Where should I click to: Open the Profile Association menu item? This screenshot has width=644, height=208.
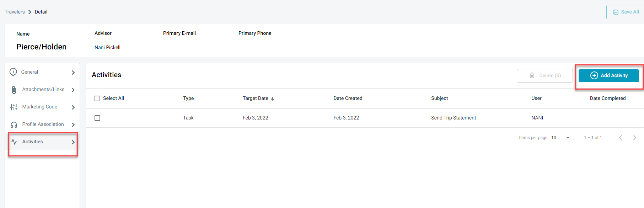tap(43, 124)
